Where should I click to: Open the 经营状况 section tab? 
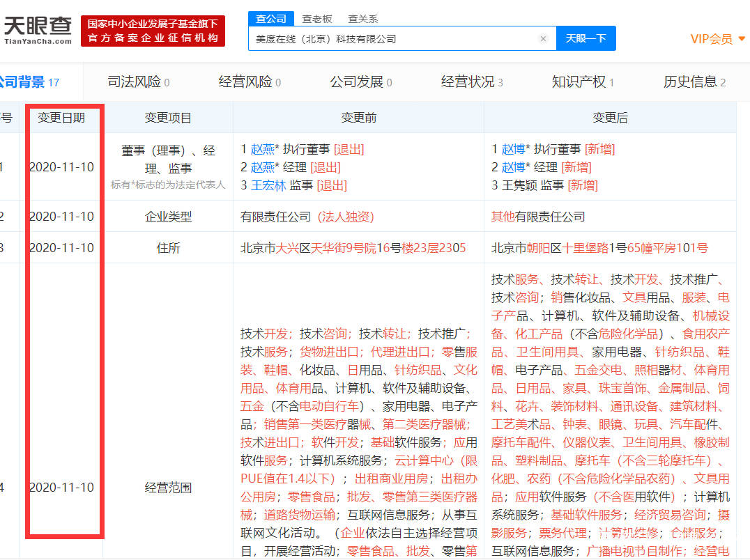click(x=472, y=82)
